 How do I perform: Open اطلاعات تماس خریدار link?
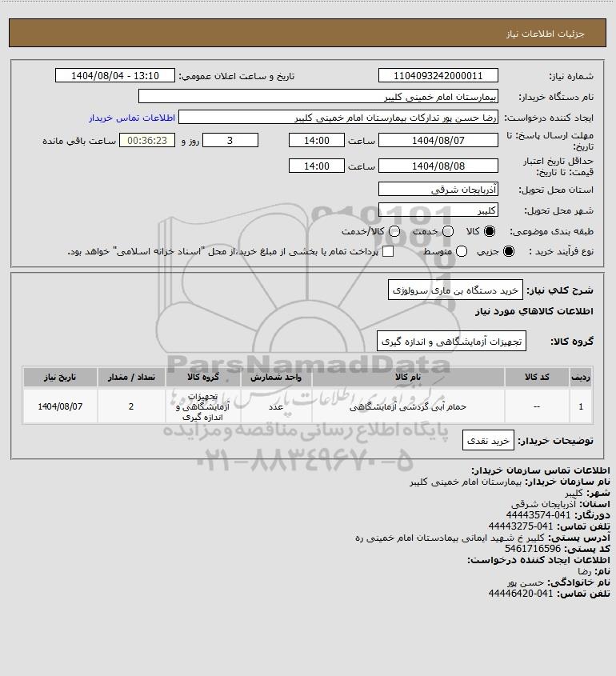click(132, 118)
